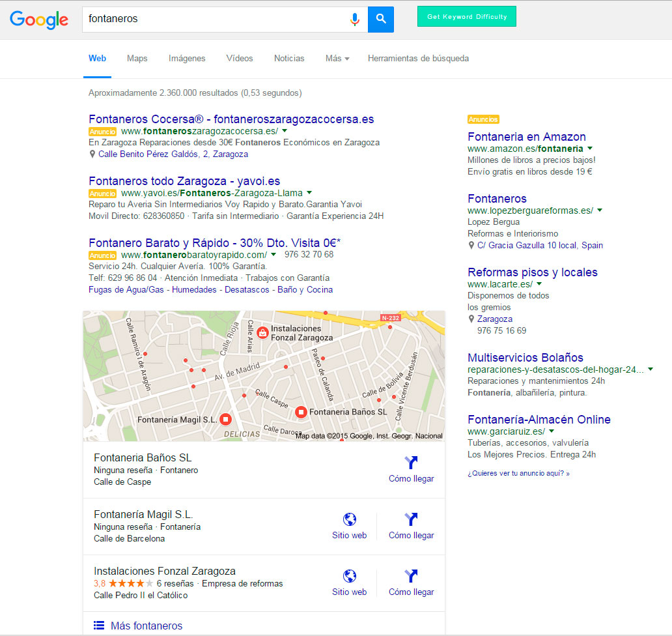Click directions icon for Fontanería Magil S.L.
672x636 pixels.
click(x=411, y=519)
